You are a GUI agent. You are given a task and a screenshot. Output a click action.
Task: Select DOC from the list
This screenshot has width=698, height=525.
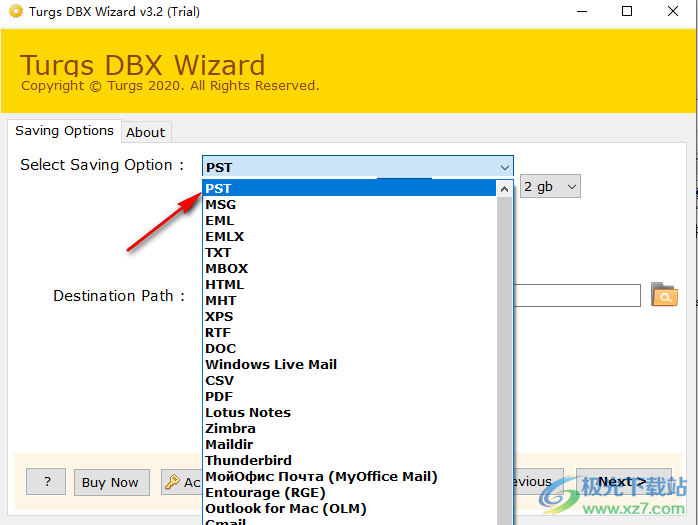point(349,349)
